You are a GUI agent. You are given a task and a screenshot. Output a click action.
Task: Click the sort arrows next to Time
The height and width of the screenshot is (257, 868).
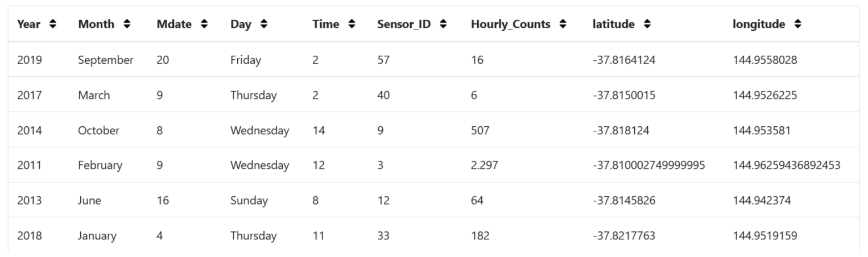point(352,24)
